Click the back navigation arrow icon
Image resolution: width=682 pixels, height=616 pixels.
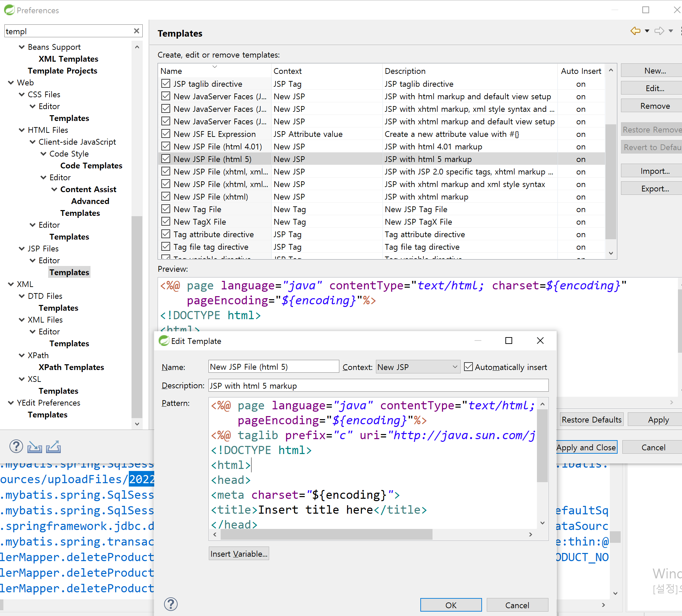point(635,31)
